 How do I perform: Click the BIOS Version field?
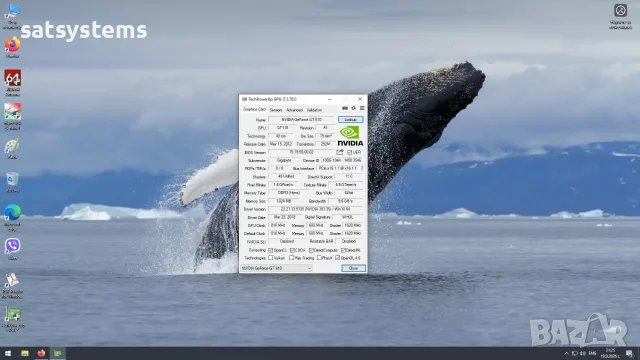point(302,152)
